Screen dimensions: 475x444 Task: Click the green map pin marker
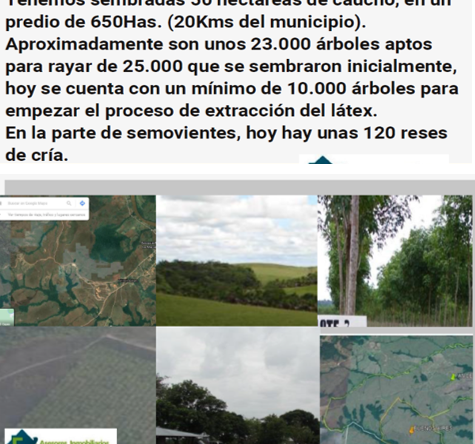453,377
